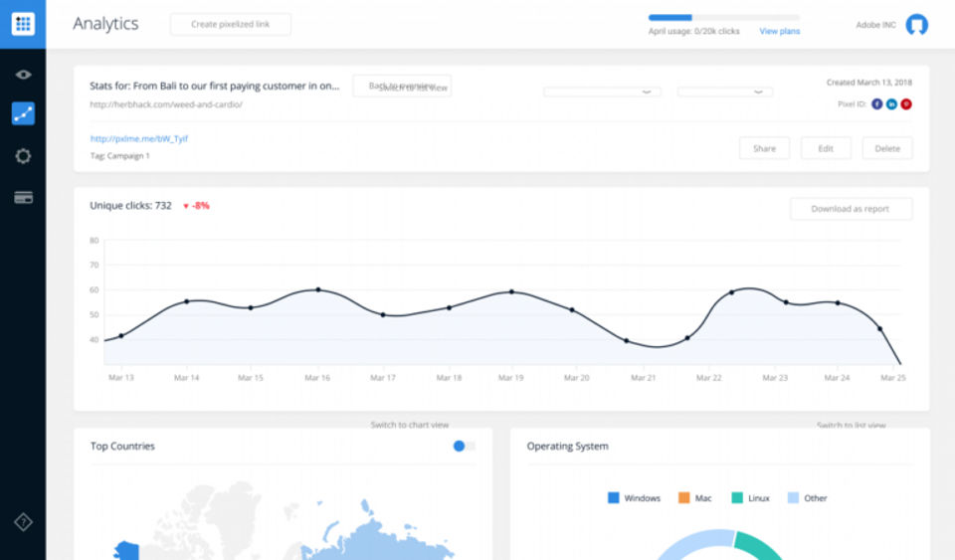Click the Created March 13, 2018 text
Image resolution: width=955 pixels, height=560 pixels.
[x=869, y=83]
